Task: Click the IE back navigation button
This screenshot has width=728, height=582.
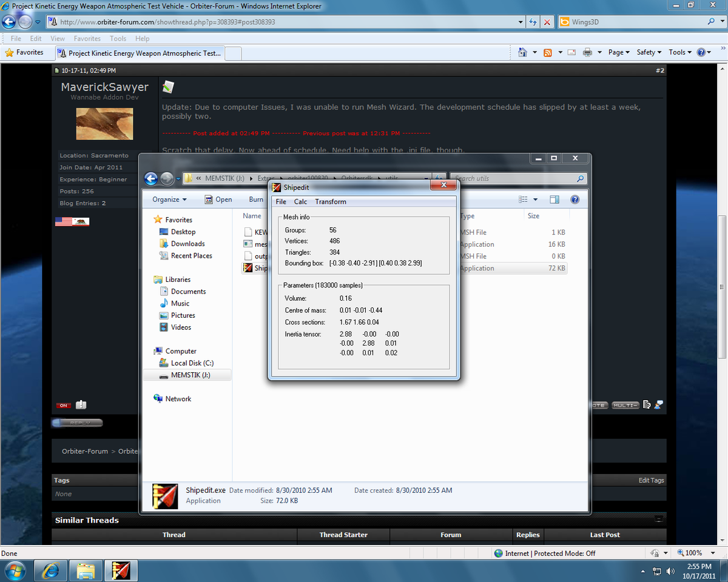Action: pos(8,22)
